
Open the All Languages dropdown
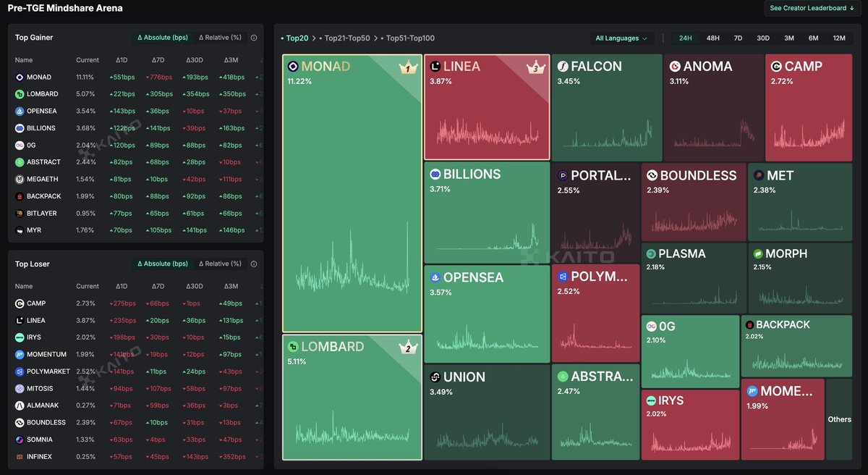coord(622,38)
